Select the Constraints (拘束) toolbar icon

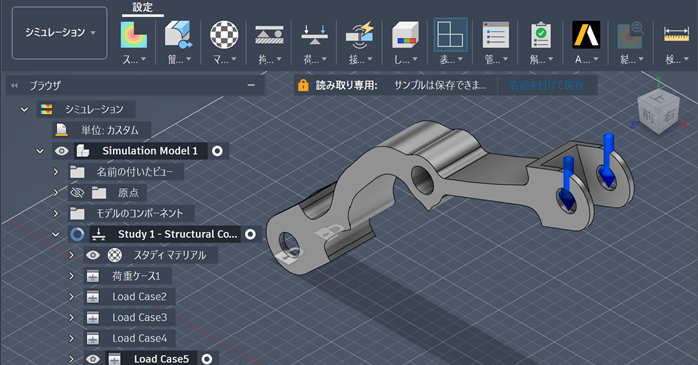(269, 35)
